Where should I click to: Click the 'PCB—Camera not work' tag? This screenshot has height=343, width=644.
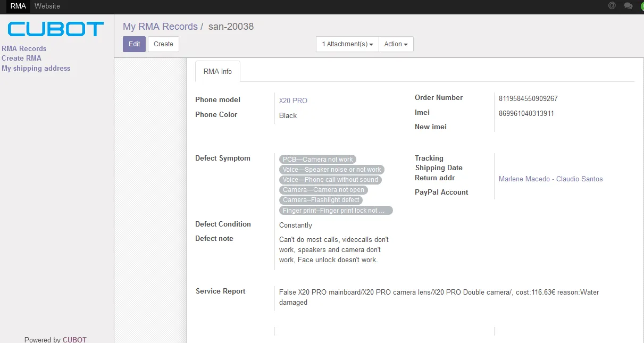[317, 159]
